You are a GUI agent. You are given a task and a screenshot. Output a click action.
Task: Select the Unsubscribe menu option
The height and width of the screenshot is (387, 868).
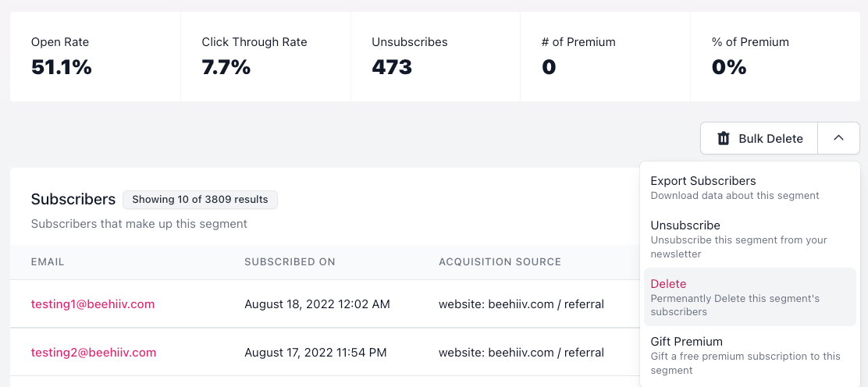point(750,240)
